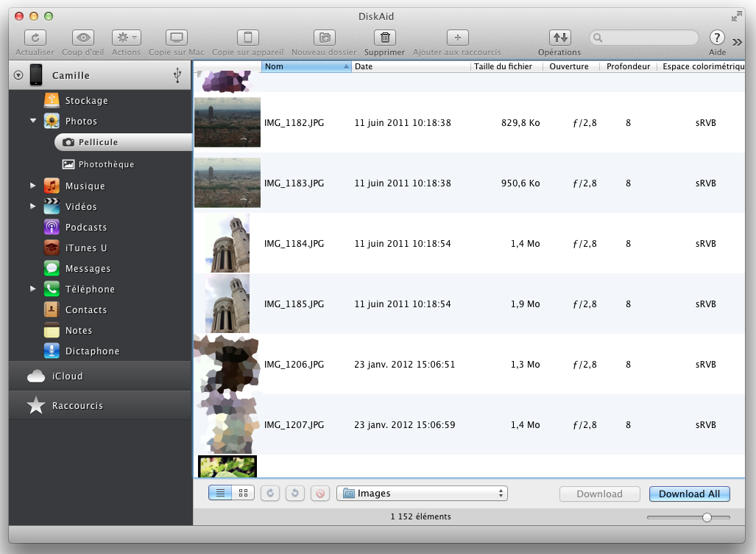Click the Actualiser refresh toolbar icon
The image size is (756, 554).
click(x=35, y=38)
